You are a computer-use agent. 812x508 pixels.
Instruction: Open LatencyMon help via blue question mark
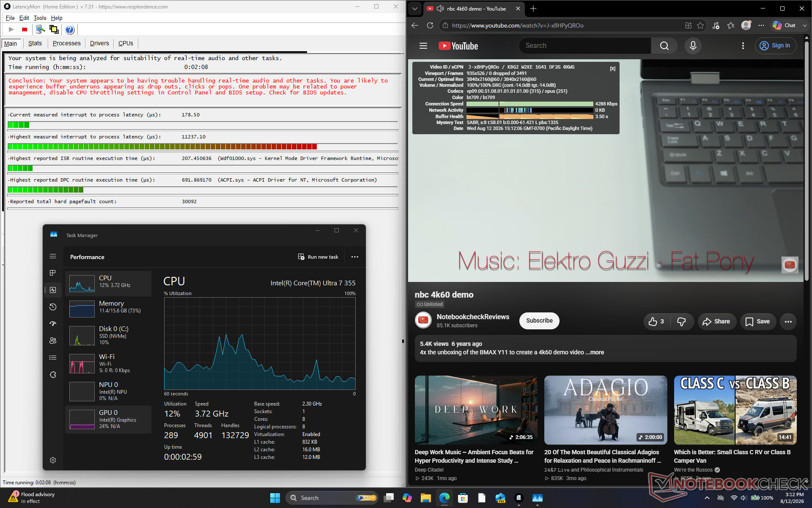point(70,29)
